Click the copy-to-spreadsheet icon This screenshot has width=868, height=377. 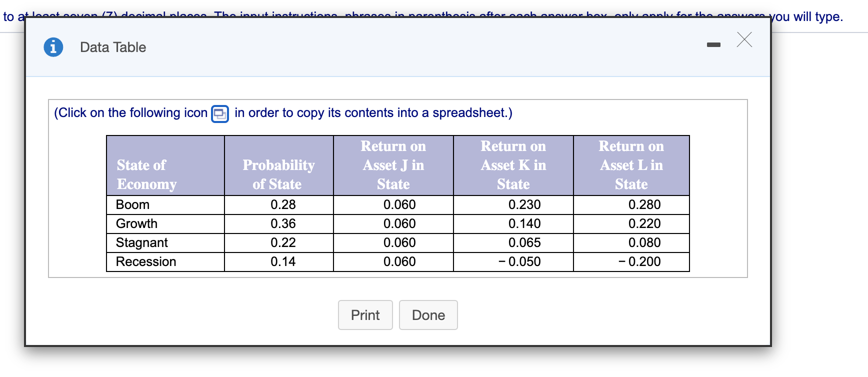click(x=220, y=114)
